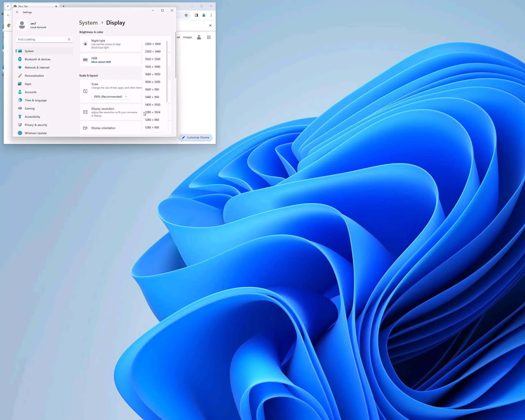
Task: Expand the Scale 100% (Recommended) dropdown
Action: pyautogui.click(x=110, y=97)
